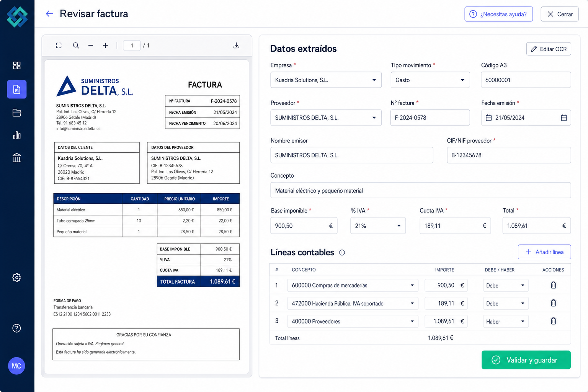Open account dropdown 472000 Hacienda Pública
Viewport: 588px width, 392px height.
[353, 303]
